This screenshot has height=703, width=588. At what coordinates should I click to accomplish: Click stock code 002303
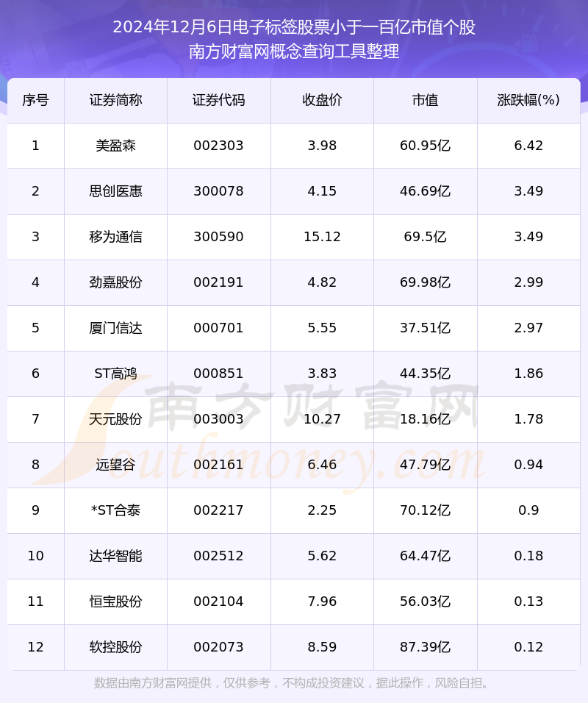pyautogui.click(x=219, y=146)
